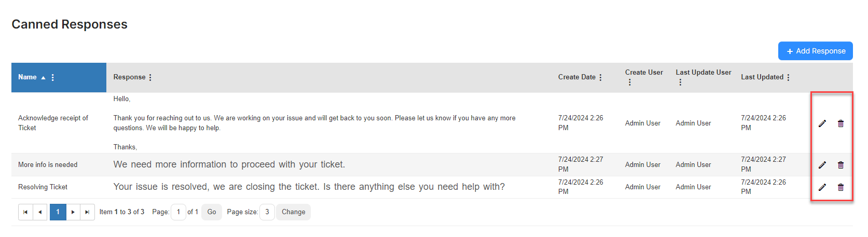
Task: Delete the Acknowledge receipt of Ticket response
Action: [841, 123]
